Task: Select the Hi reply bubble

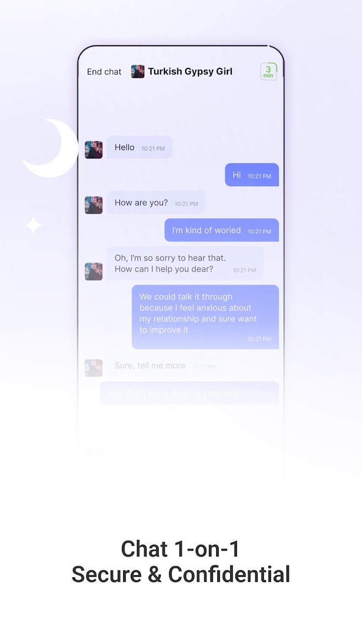Action: coord(252,175)
